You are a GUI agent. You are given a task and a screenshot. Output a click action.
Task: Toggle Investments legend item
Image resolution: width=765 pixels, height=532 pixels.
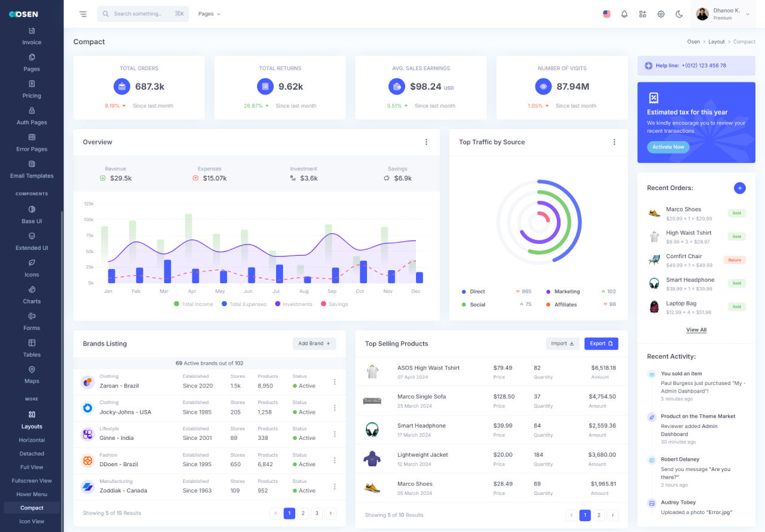click(x=293, y=304)
